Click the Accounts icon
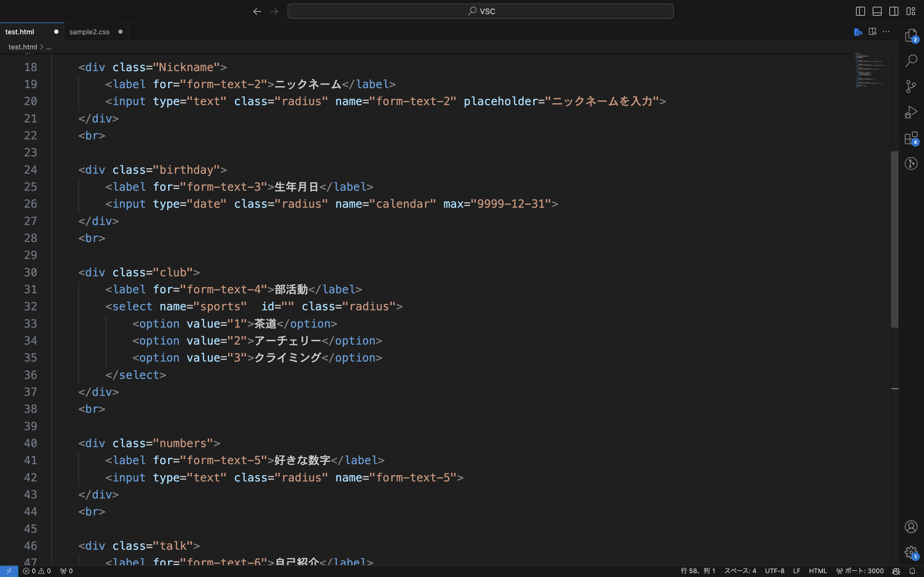 coord(911,527)
